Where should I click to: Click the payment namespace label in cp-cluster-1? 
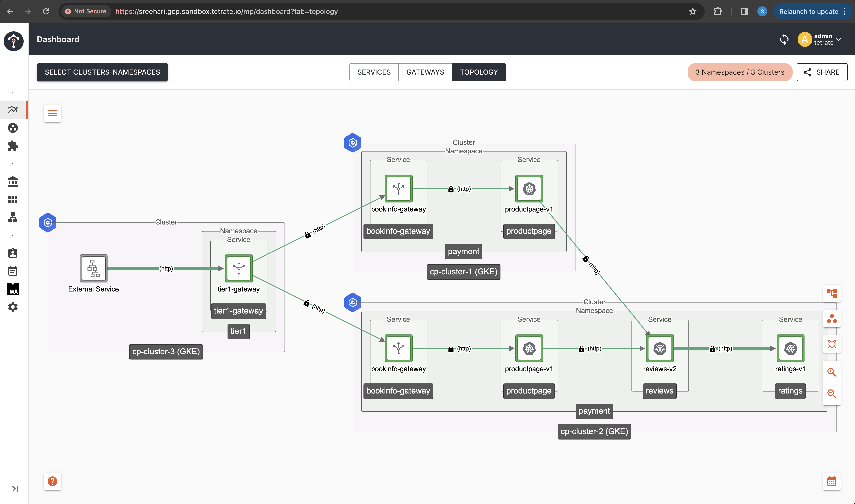[463, 251]
